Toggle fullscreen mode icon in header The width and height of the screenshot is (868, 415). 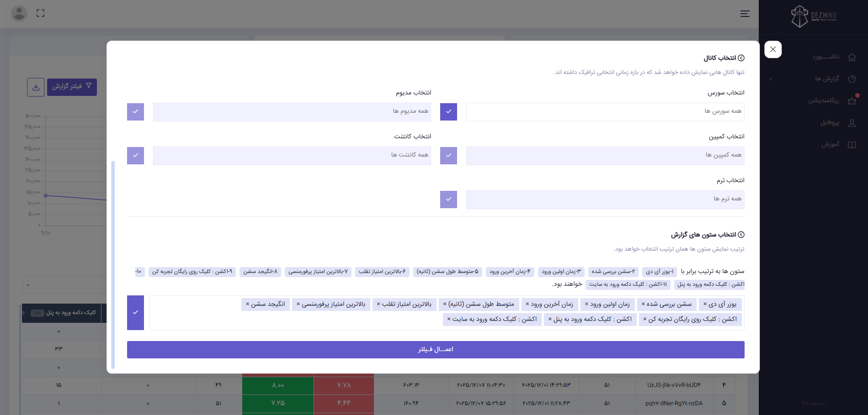tap(41, 13)
